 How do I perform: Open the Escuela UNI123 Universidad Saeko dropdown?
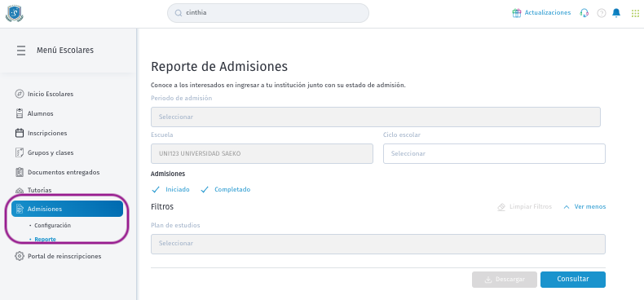262,154
